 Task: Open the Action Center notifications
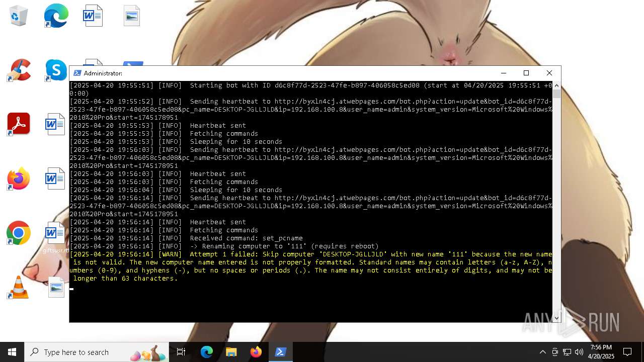click(x=627, y=352)
